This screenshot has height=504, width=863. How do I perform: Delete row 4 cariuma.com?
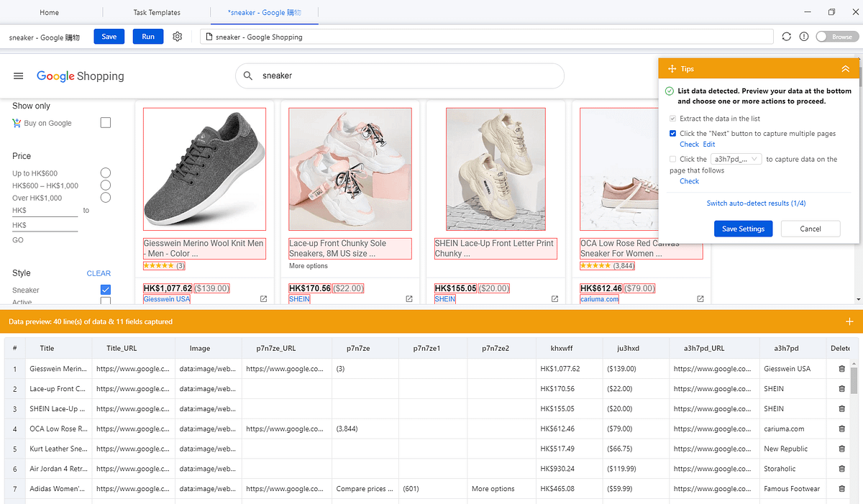pyautogui.click(x=841, y=429)
